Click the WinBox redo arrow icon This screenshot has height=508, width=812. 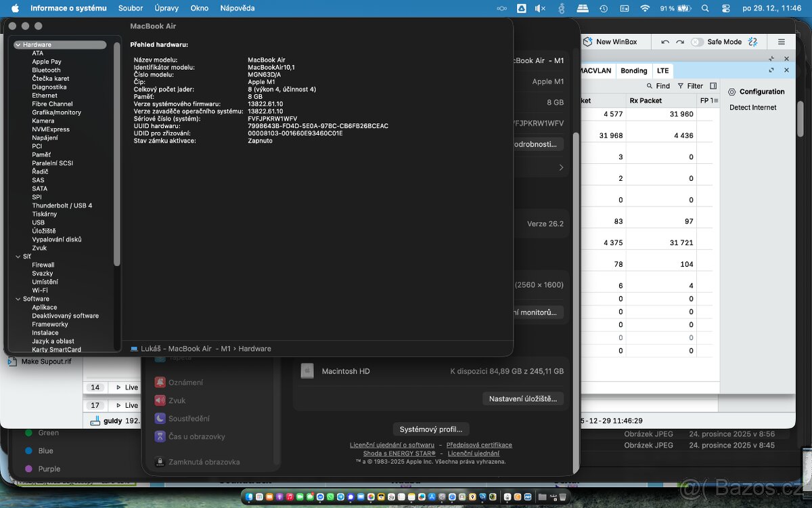click(679, 42)
